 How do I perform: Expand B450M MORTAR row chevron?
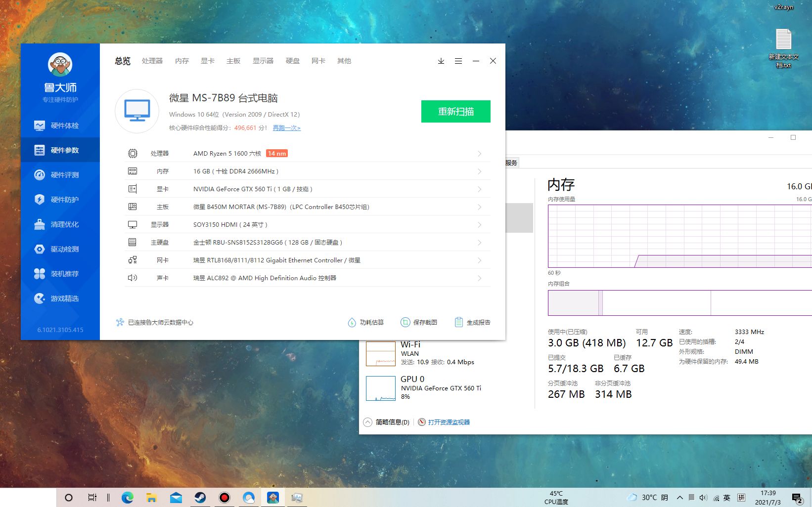(x=480, y=207)
